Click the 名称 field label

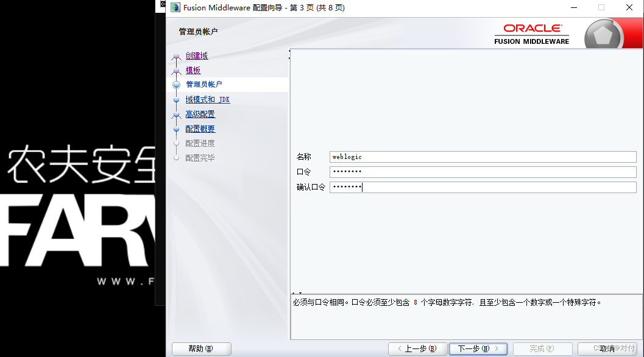(x=304, y=157)
